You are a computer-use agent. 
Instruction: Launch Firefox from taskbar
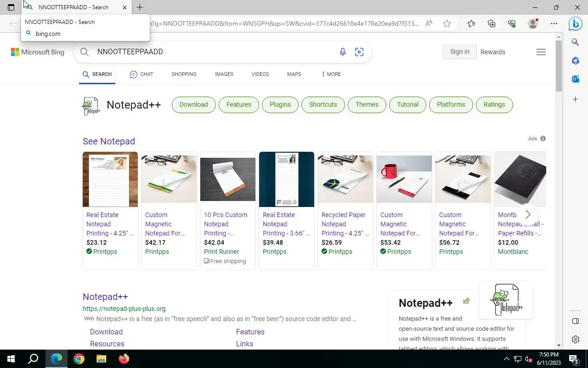pyautogui.click(x=124, y=359)
